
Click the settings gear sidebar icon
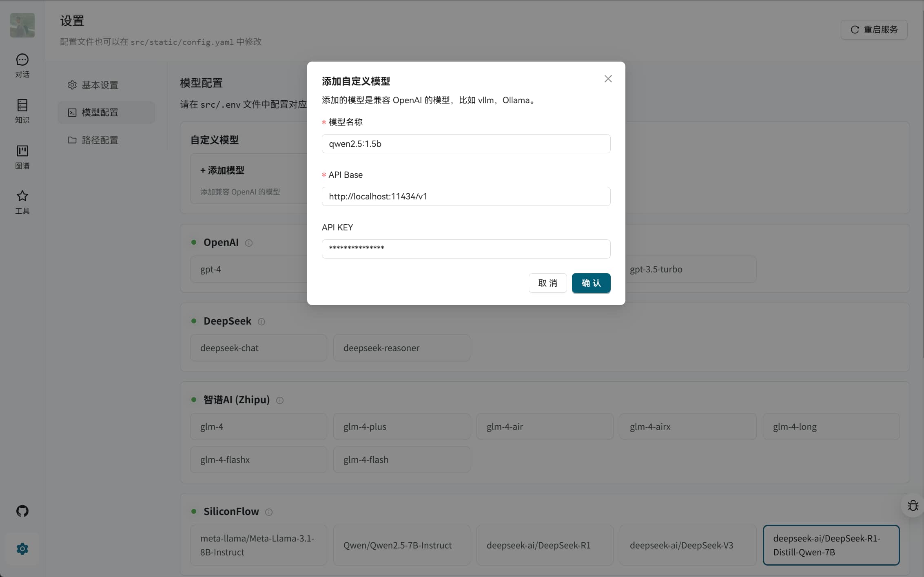coord(22,548)
